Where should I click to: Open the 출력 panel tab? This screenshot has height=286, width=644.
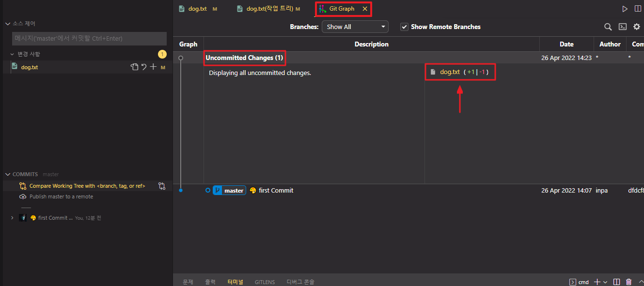210,282
